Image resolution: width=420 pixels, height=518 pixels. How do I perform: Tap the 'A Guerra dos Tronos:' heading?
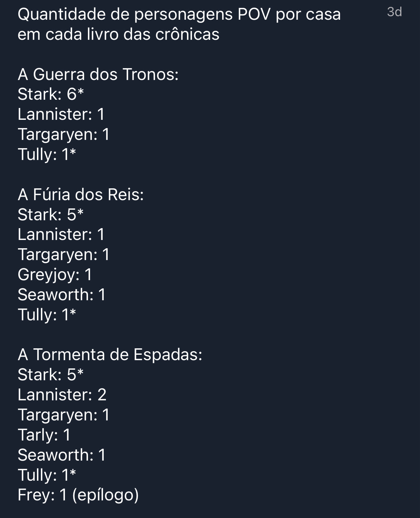(x=98, y=74)
